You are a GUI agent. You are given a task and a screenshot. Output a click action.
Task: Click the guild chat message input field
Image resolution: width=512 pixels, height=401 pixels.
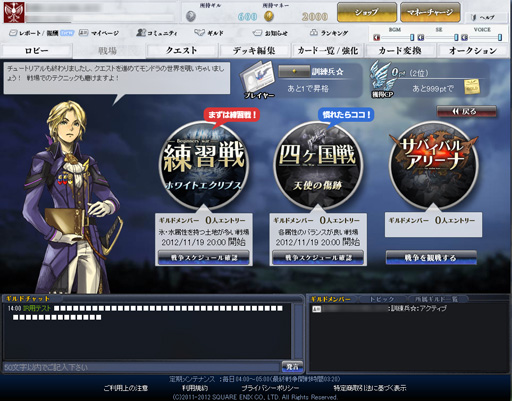coord(141,367)
